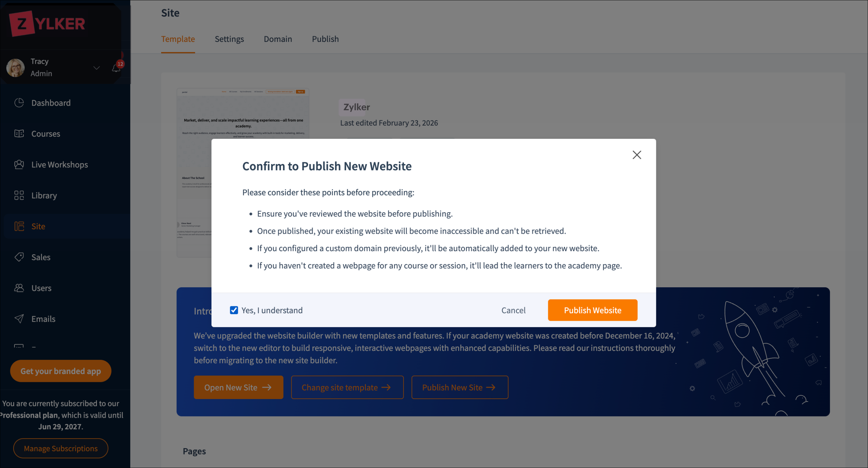Click Tracy's profile avatar photo
This screenshot has height=468, width=868.
click(15, 68)
